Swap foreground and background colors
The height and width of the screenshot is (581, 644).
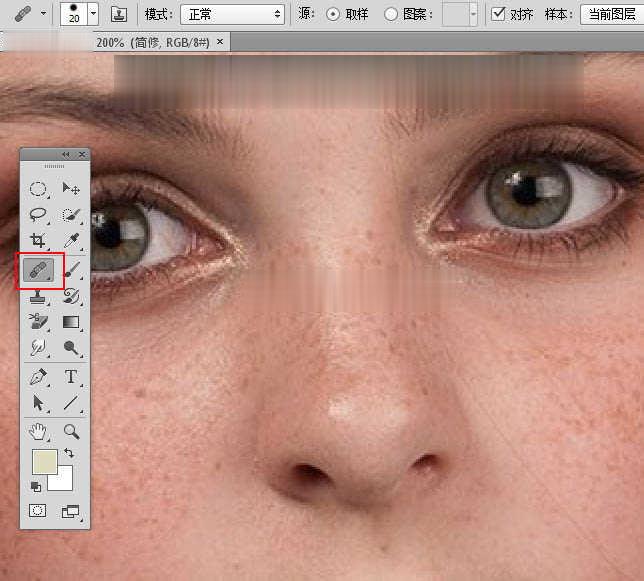click(x=69, y=453)
